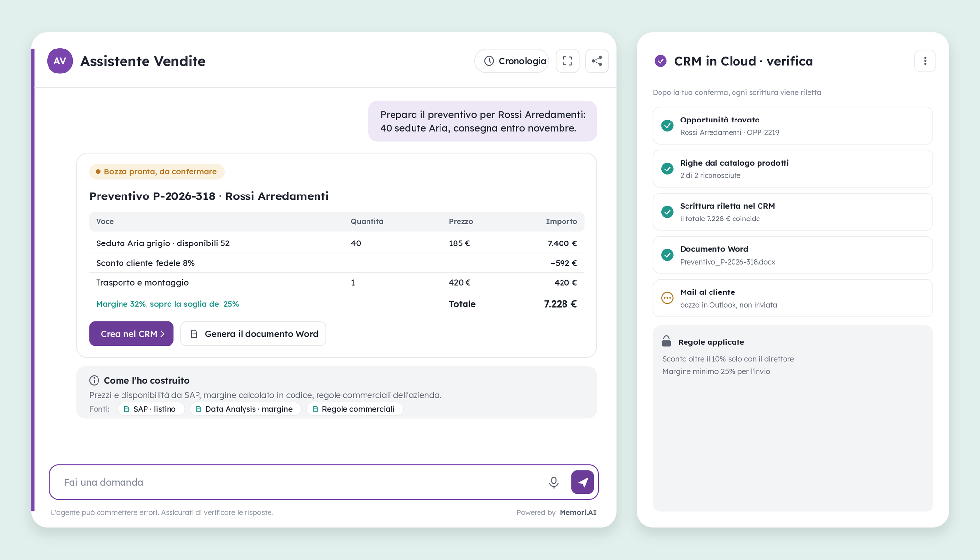The image size is (980, 560).
Task: Click the green check for Opportunità trovata
Action: pyautogui.click(x=667, y=125)
